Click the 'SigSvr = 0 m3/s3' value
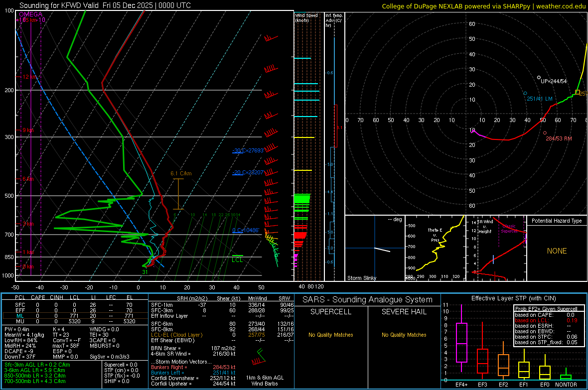The width and height of the screenshot is (588, 390). point(110,357)
